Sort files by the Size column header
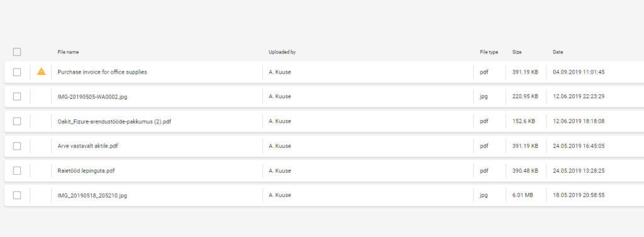644x237 pixels. pyautogui.click(x=517, y=52)
